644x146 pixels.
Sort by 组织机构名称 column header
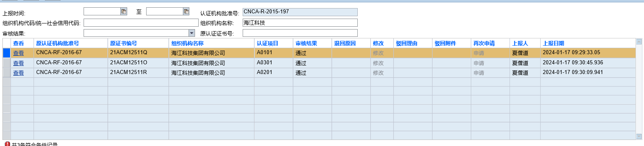click(187, 43)
